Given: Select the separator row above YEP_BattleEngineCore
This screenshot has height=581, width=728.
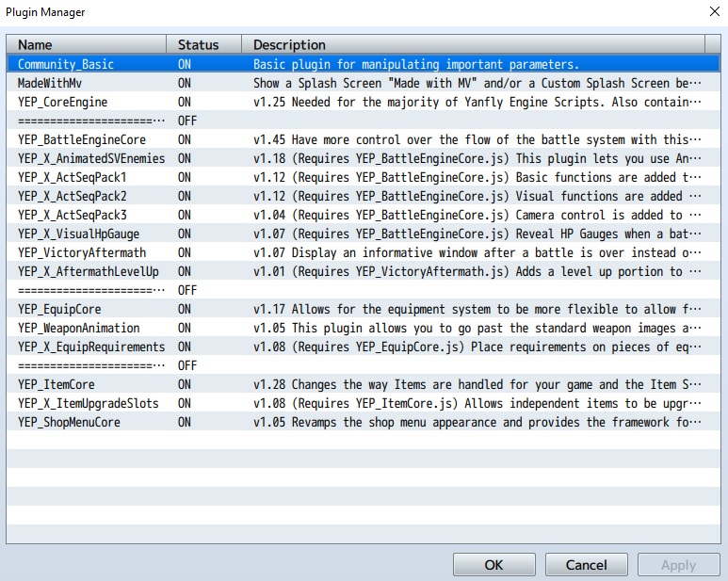Looking at the screenshot, I should coord(364,121).
